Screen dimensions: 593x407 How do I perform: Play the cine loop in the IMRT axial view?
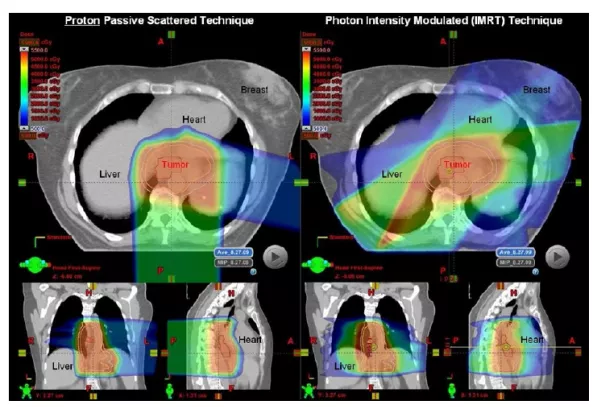pyautogui.click(x=557, y=257)
